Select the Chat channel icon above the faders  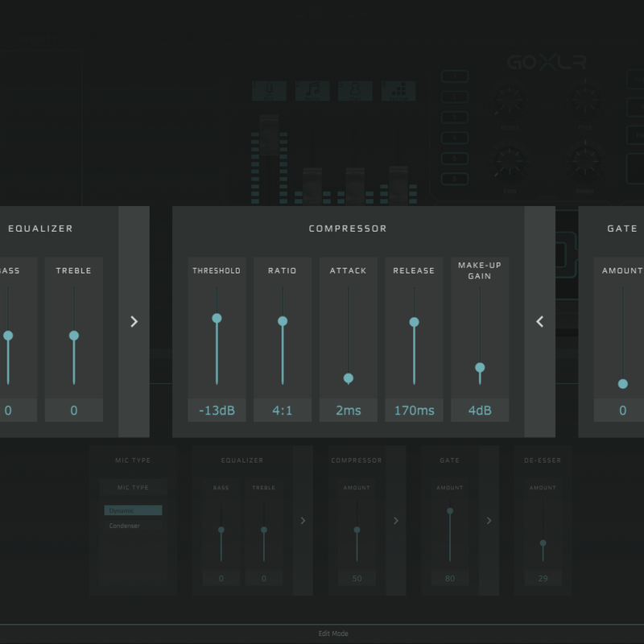coord(355,91)
